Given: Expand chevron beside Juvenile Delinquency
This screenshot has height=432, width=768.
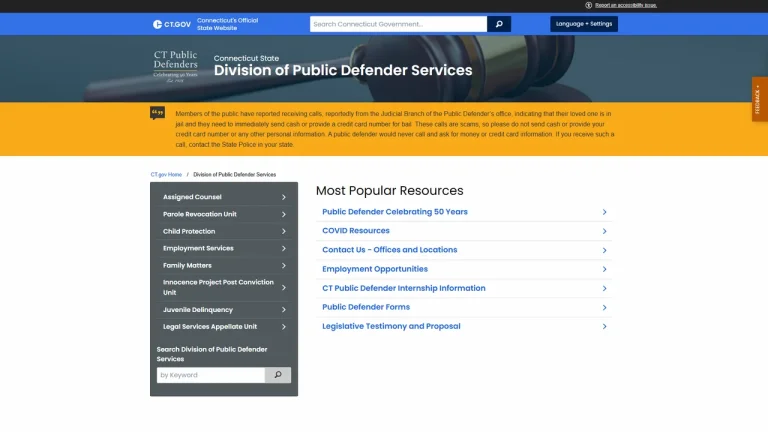Looking at the screenshot, I should [284, 310].
